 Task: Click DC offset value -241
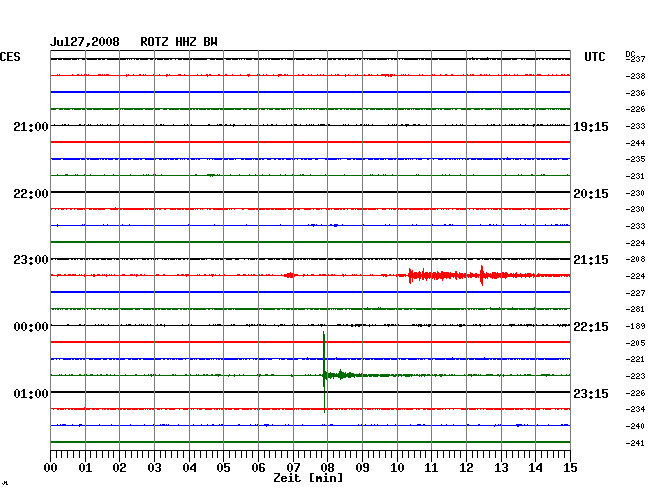pyautogui.click(x=635, y=443)
